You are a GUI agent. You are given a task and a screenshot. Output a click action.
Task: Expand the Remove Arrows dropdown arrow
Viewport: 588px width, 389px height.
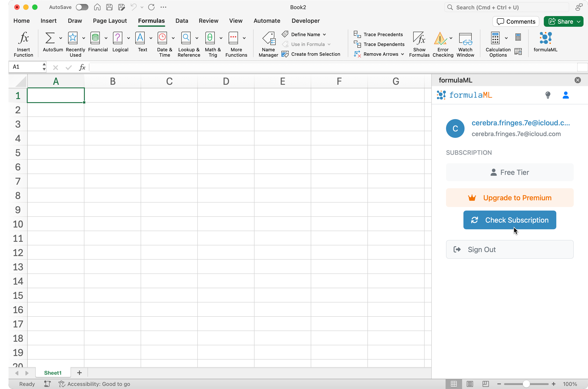pyautogui.click(x=402, y=54)
